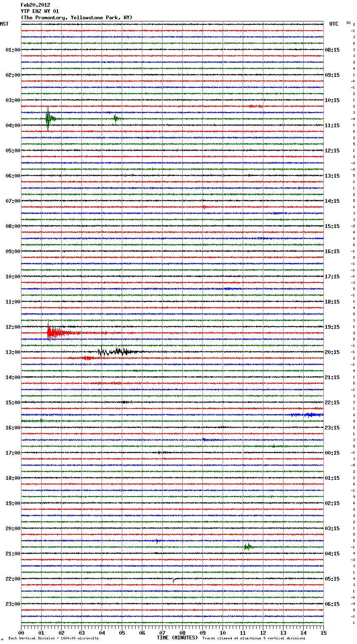Click minute 00 tick label on time axis
Viewport: 357px width, 644px height.
click(21, 633)
